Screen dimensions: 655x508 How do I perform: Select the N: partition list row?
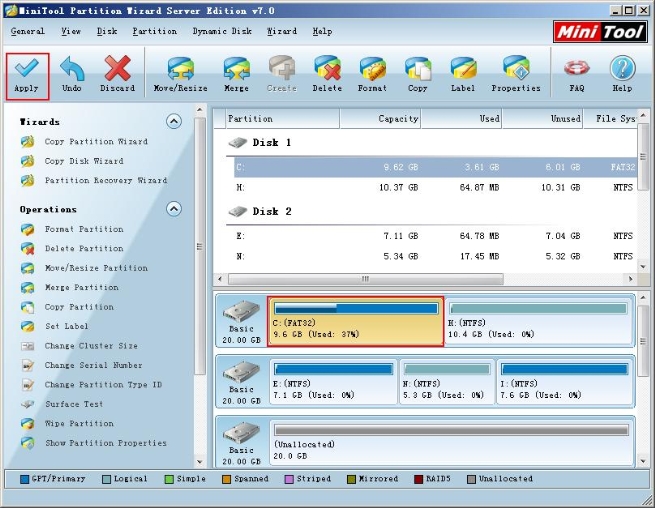tap(435, 256)
